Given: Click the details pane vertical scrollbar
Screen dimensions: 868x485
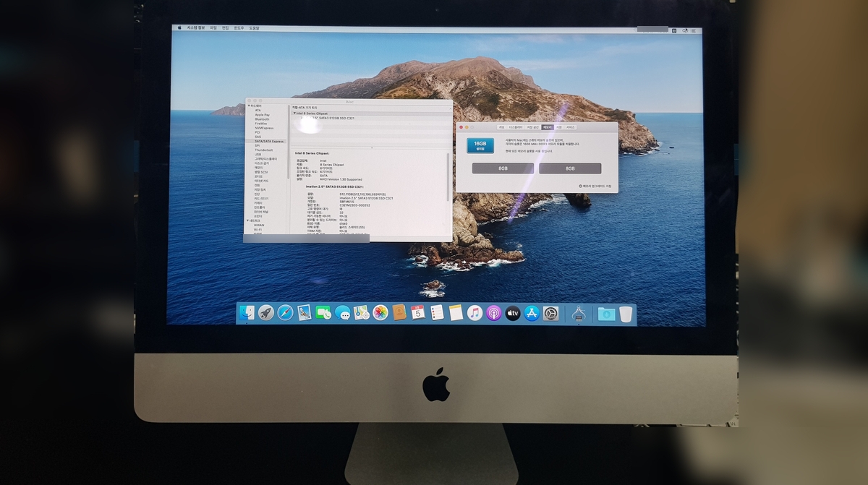Looking at the screenshot, I should (448, 177).
